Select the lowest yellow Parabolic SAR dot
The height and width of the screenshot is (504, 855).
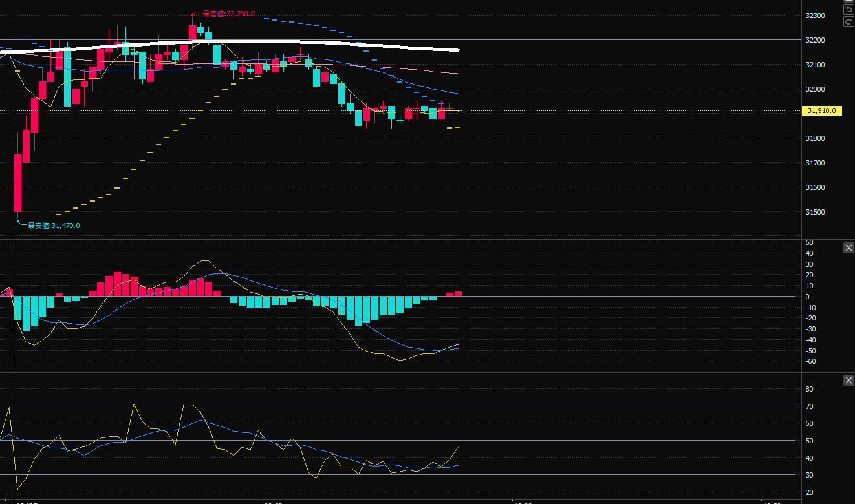click(x=60, y=214)
